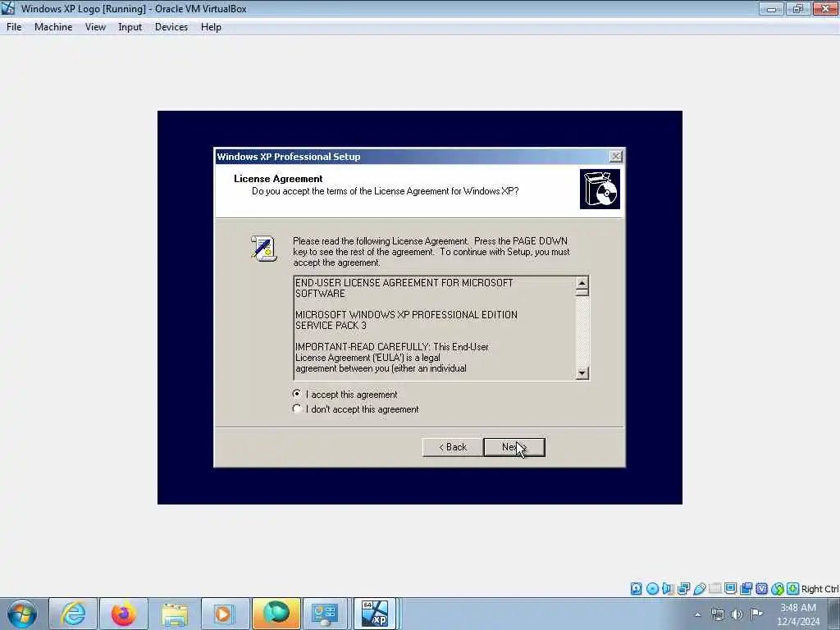Open the Action Center flag icon

756,614
